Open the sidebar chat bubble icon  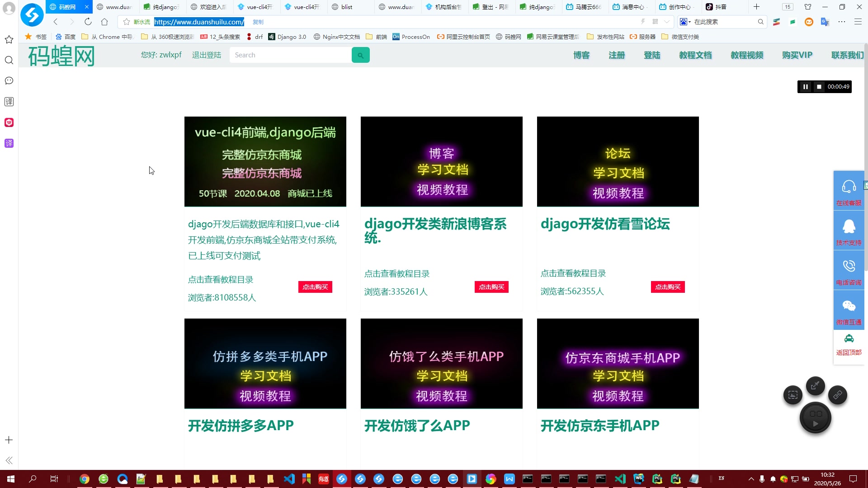point(9,81)
